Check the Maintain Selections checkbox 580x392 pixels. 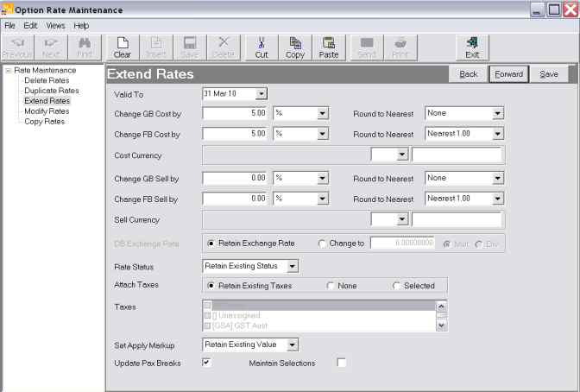click(x=342, y=363)
